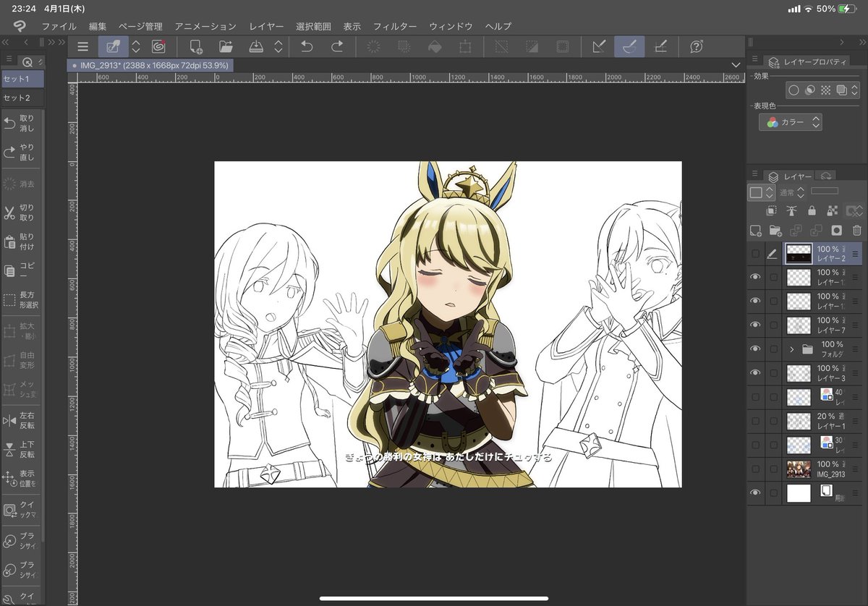Click Undo (取り消し) in quick access
The image size is (868, 606).
click(20, 123)
